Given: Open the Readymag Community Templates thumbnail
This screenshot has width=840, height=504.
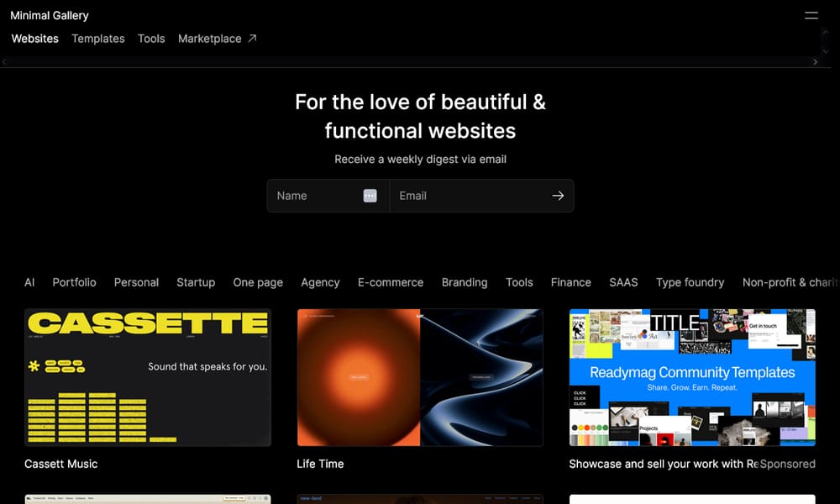Looking at the screenshot, I should (x=691, y=377).
